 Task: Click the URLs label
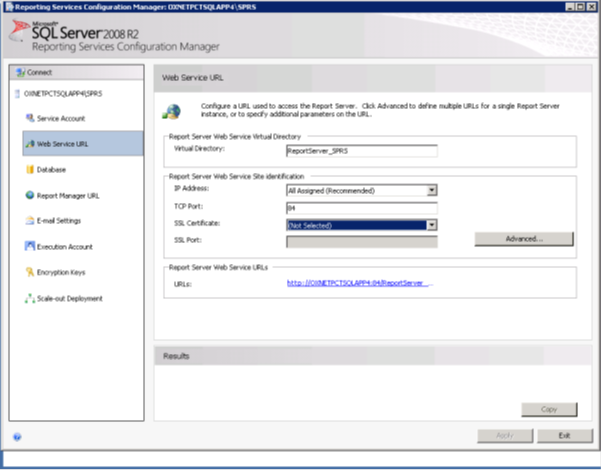[183, 284]
